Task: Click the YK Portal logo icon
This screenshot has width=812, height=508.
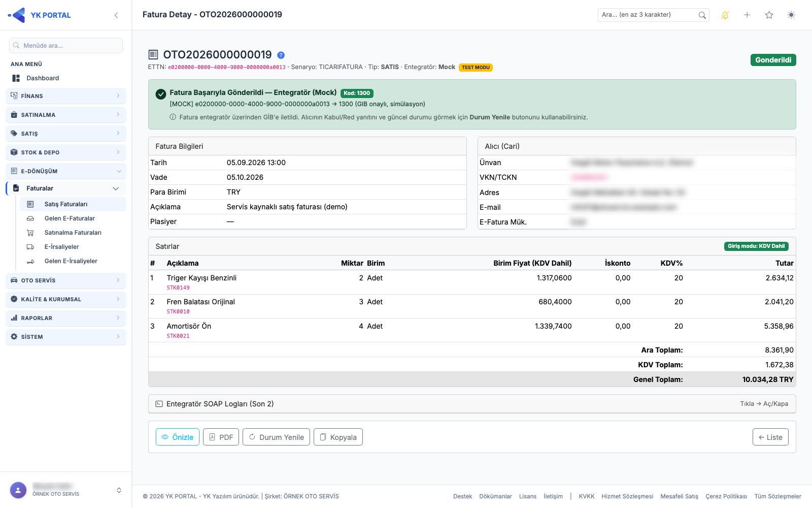Action: [x=17, y=15]
